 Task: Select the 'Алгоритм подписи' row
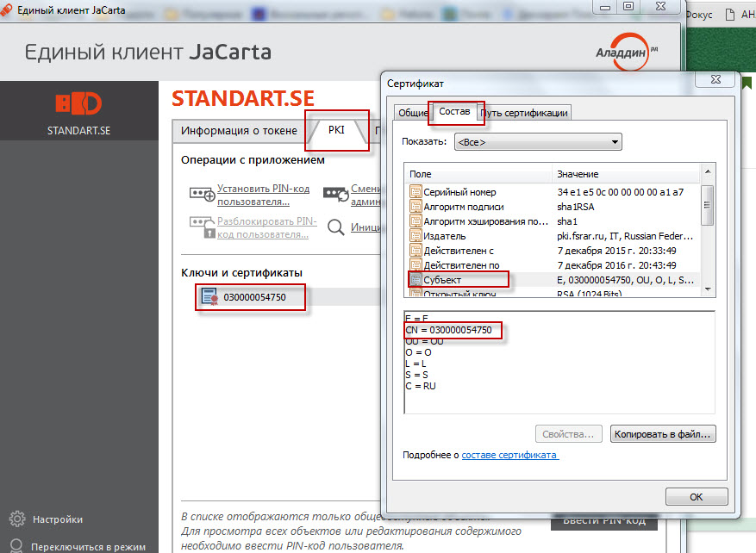[x=553, y=207]
